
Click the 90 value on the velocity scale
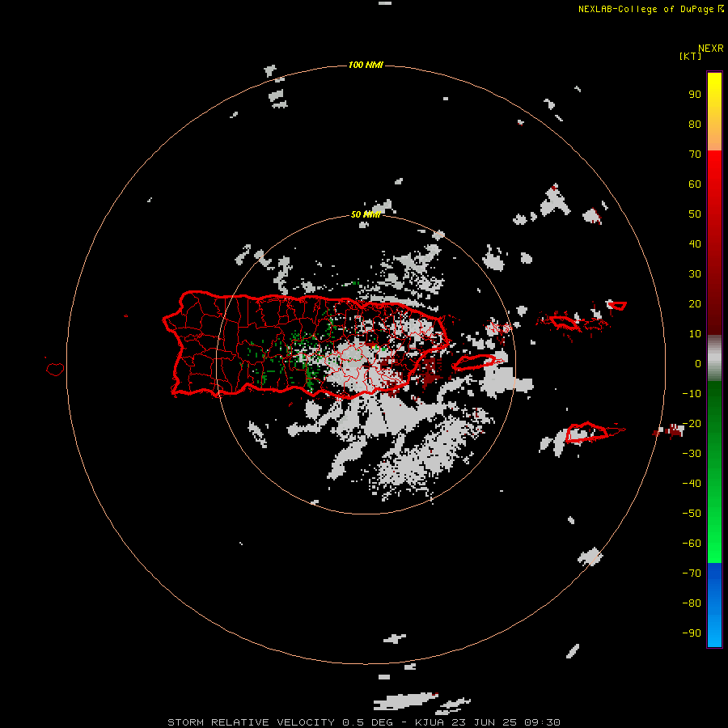(x=695, y=95)
